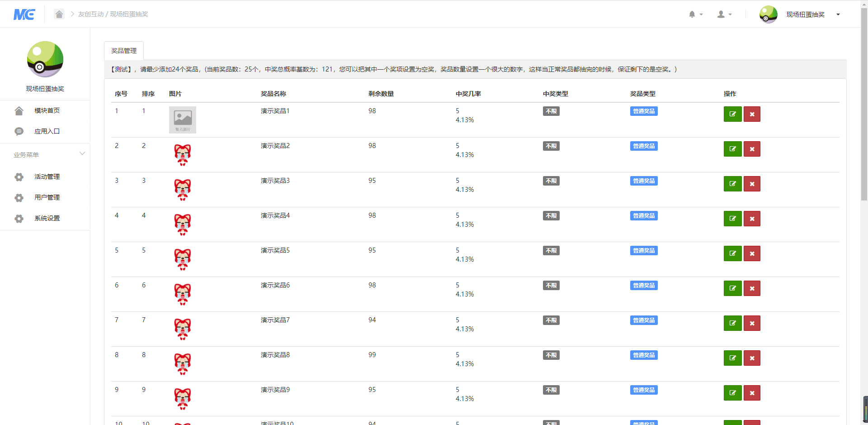Delete 演示奖品6 with red X button
The width and height of the screenshot is (868, 425).
pos(752,288)
